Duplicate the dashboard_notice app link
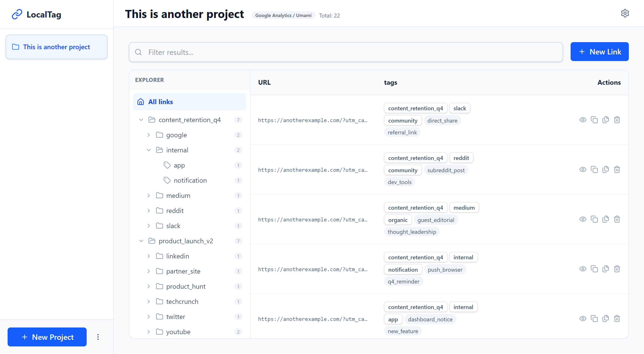This screenshot has height=354, width=644. click(605, 319)
